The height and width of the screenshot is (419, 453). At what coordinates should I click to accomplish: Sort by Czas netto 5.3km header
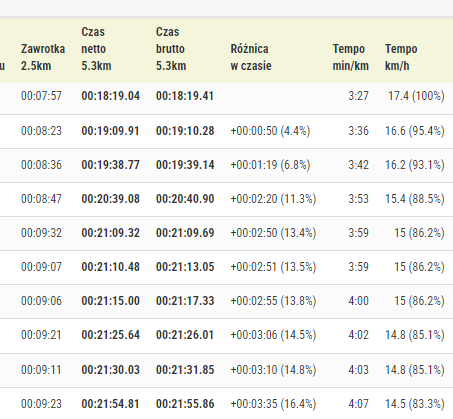pyautogui.click(x=96, y=49)
